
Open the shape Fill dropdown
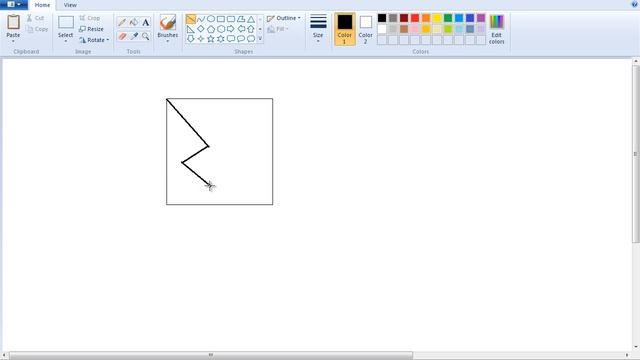click(x=278, y=29)
